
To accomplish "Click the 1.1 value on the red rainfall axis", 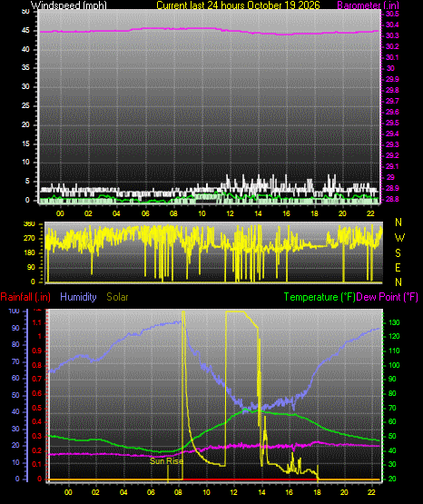I will (37, 322).
